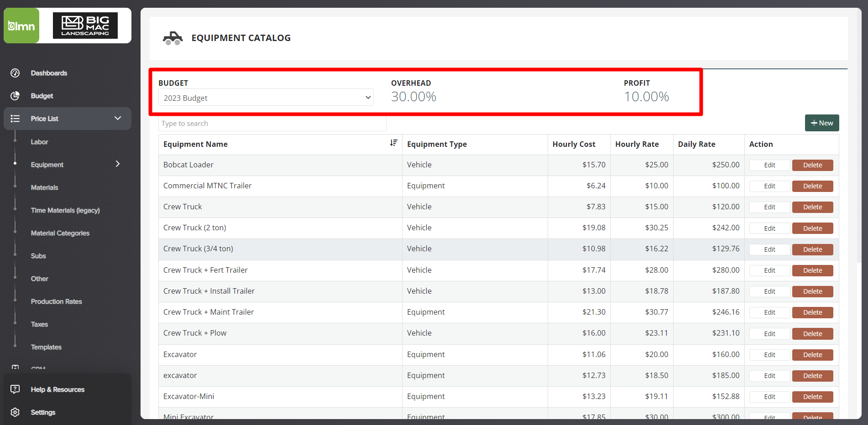
Task: Delete Crew Truck + Fert Trailer
Action: click(812, 270)
